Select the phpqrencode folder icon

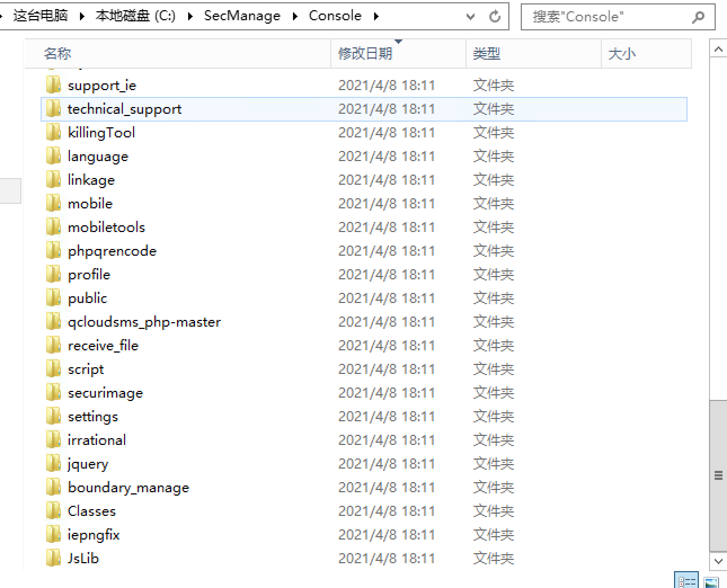pyautogui.click(x=53, y=251)
